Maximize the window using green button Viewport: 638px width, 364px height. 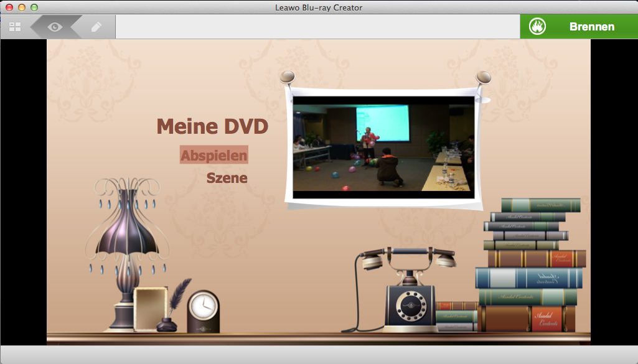click(34, 7)
